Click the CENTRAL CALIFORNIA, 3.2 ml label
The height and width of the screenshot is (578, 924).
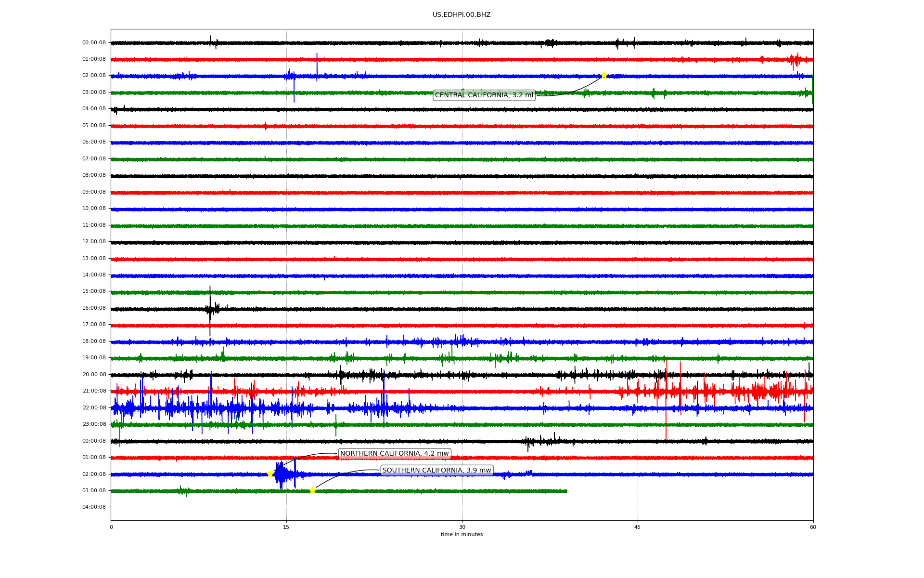(484, 95)
